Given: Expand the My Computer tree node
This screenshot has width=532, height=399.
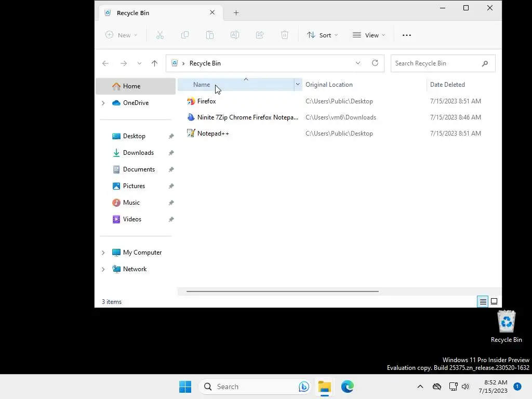Looking at the screenshot, I should click(x=103, y=252).
